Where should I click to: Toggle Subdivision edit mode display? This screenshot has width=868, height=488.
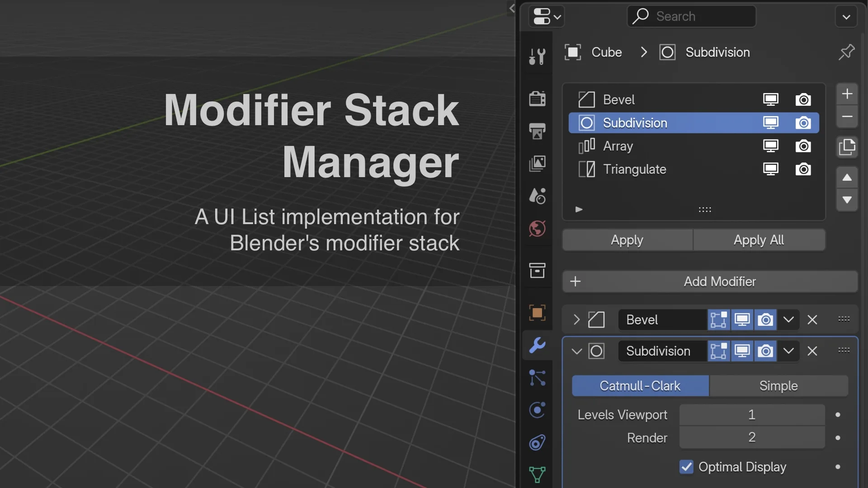tap(718, 351)
